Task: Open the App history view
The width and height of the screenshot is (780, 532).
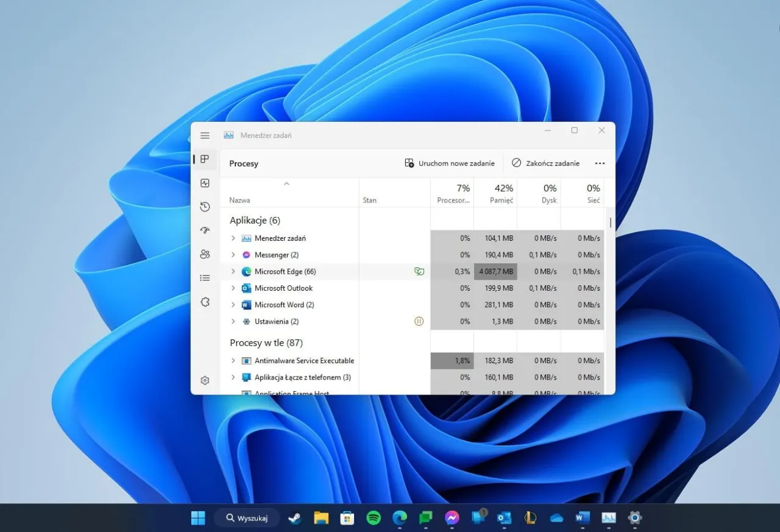Action: pos(205,207)
